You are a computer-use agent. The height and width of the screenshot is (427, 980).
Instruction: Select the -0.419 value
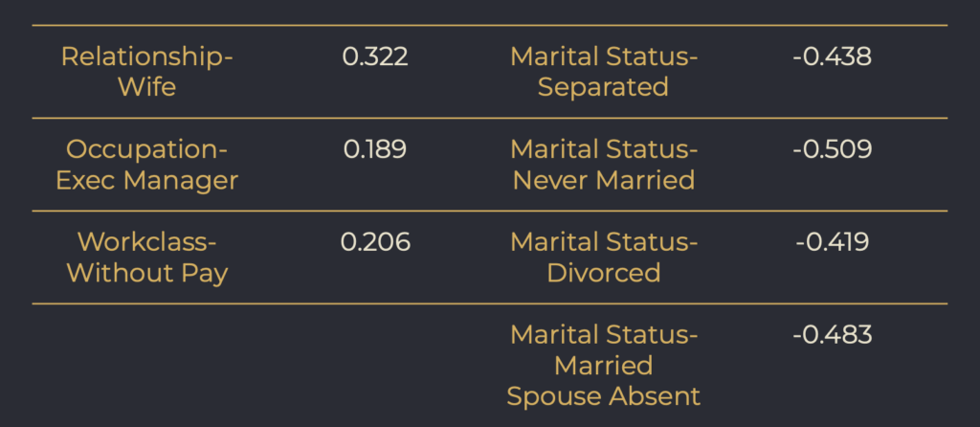click(832, 242)
